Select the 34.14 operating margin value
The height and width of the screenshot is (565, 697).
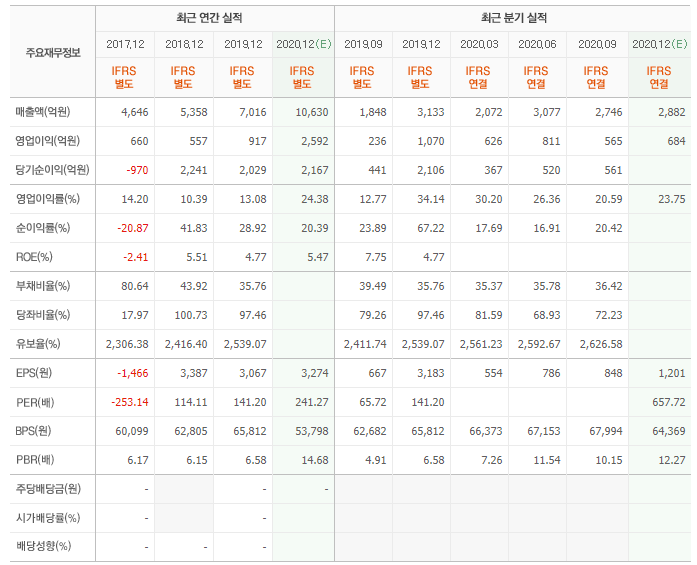click(431, 199)
